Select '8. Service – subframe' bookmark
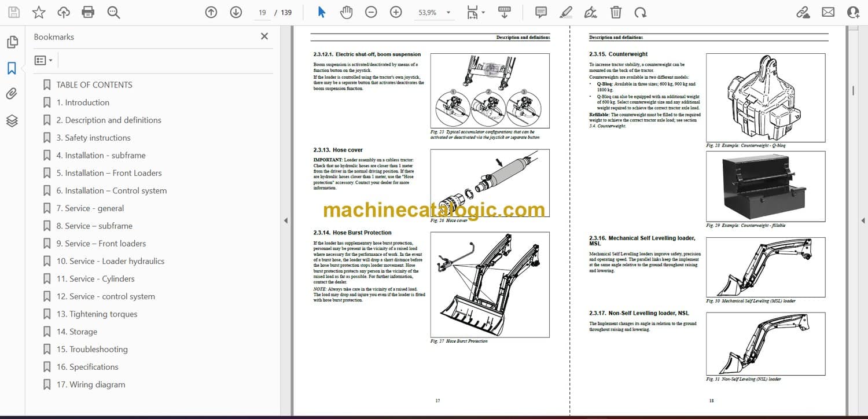This screenshot has height=419, width=868. click(94, 226)
